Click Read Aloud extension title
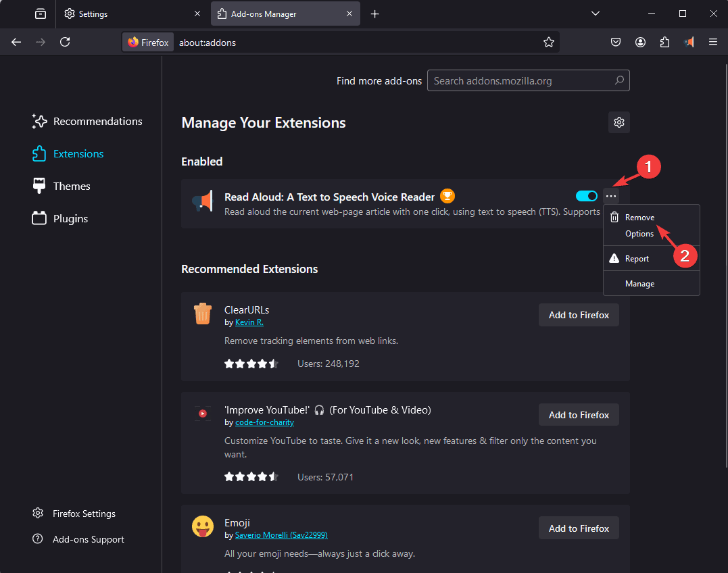 point(330,197)
